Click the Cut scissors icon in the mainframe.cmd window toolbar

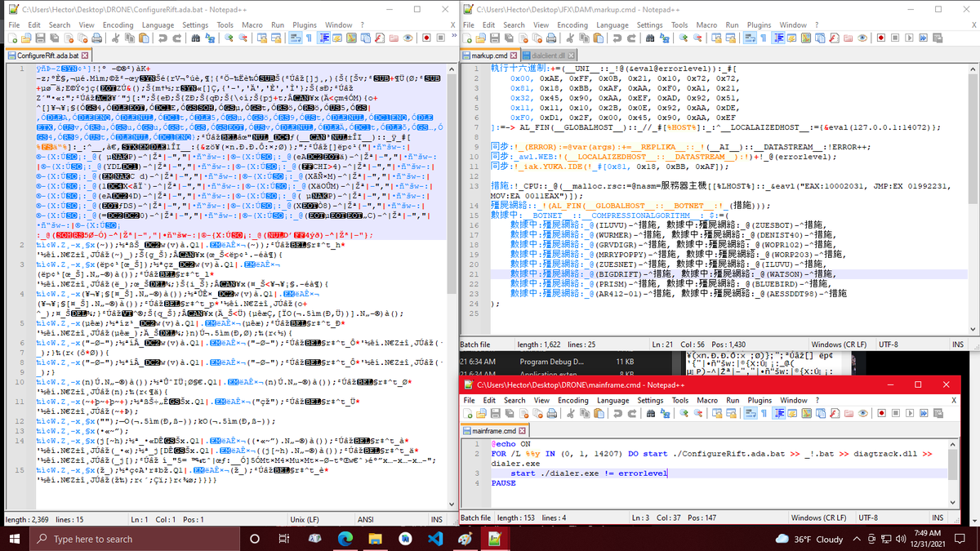pyautogui.click(x=570, y=413)
